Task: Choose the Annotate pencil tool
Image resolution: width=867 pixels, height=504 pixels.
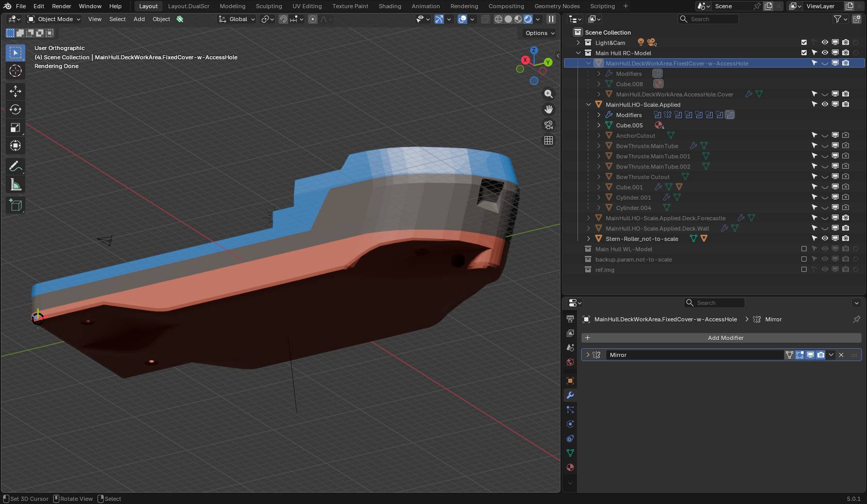Action: pyautogui.click(x=15, y=167)
